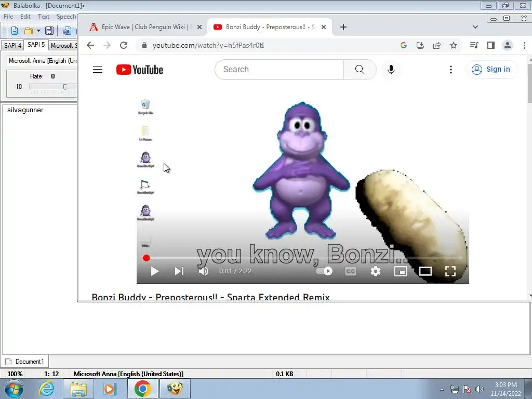Switch to SAPI 5 tab

pyautogui.click(x=36, y=45)
